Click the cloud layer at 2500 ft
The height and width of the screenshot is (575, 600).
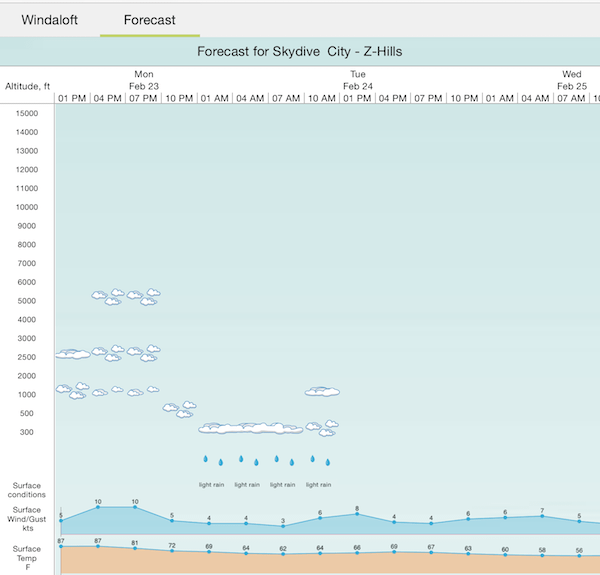click(108, 353)
